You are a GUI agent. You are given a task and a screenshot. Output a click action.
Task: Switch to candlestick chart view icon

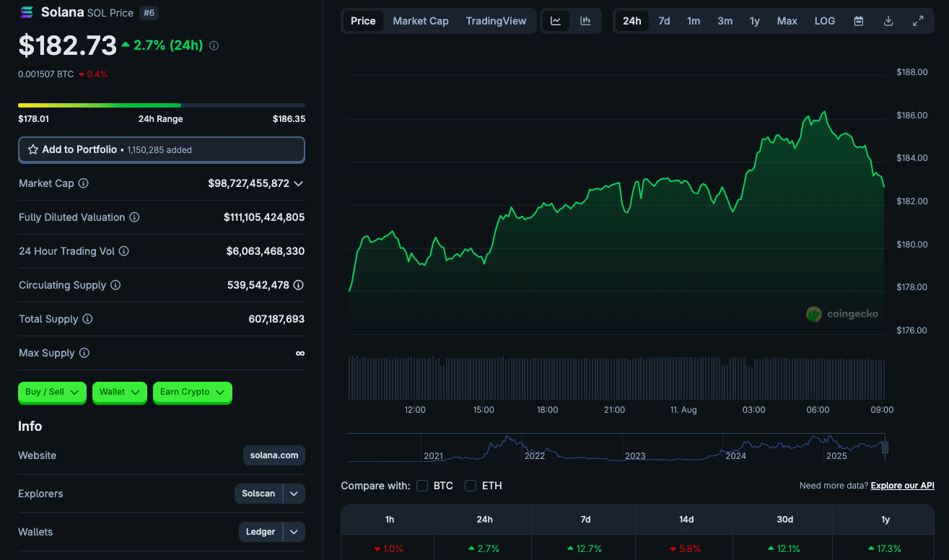[585, 21]
